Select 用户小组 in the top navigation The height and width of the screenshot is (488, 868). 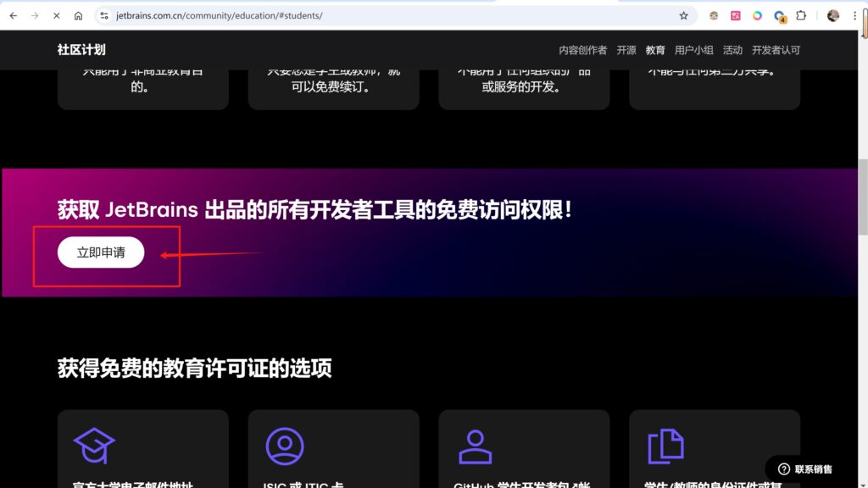tap(695, 50)
